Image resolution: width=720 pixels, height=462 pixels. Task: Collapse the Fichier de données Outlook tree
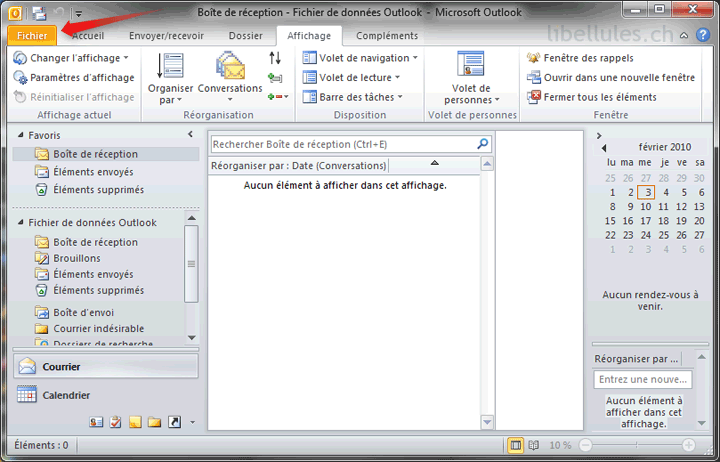pyautogui.click(x=20, y=222)
